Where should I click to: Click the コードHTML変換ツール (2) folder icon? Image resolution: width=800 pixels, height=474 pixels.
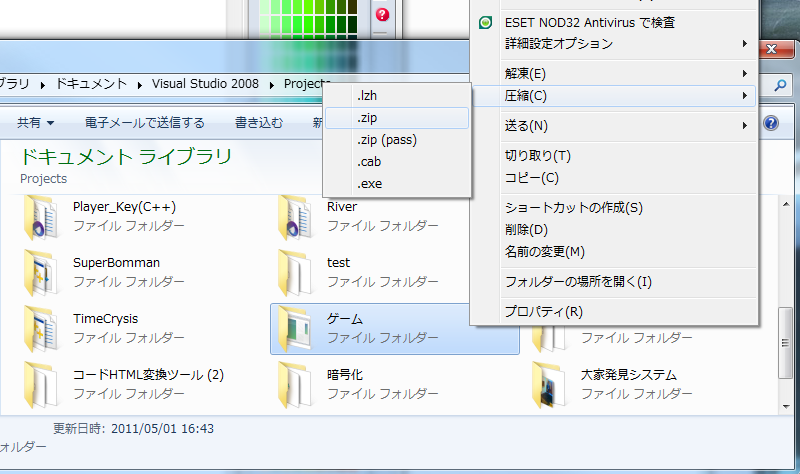point(41,386)
